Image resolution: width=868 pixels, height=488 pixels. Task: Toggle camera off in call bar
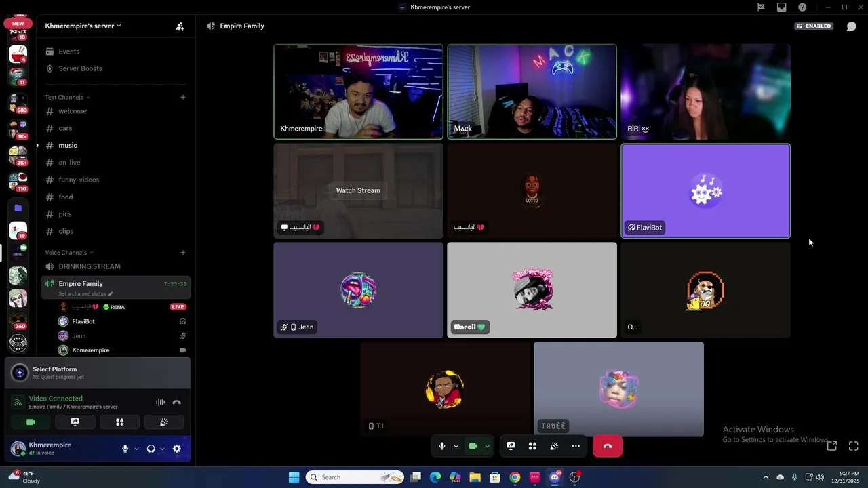[473, 446]
